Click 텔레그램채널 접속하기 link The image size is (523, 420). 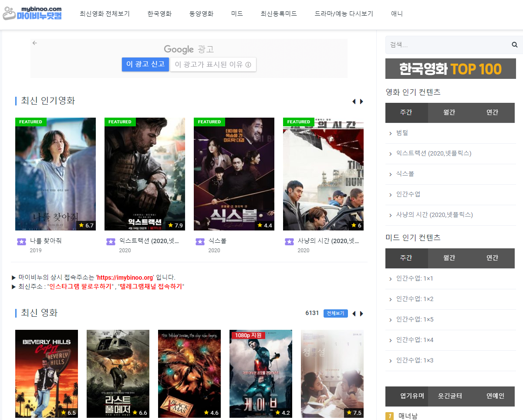pos(151,287)
